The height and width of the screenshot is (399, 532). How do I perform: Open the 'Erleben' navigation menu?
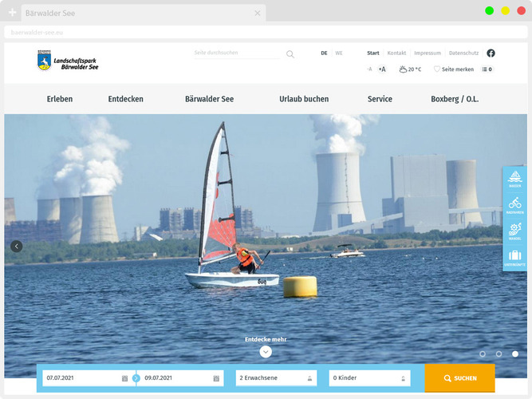coord(60,99)
